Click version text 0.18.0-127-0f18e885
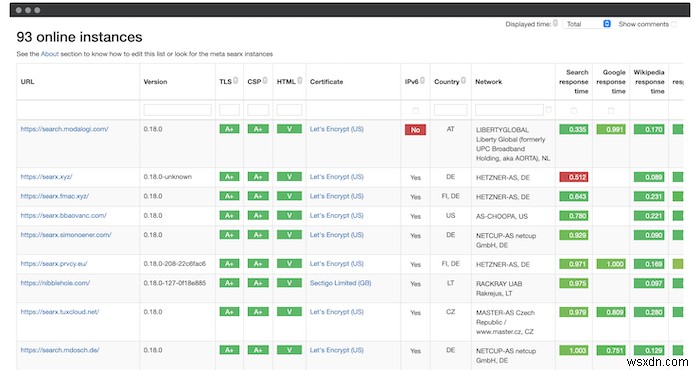This screenshot has width=700, height=372. pos(175,283)
